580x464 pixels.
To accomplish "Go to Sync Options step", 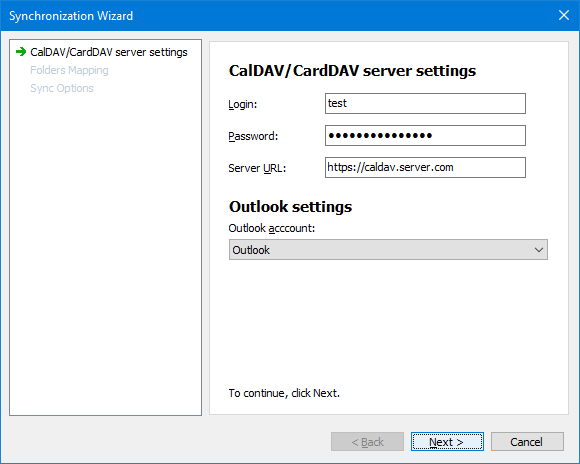I will [x=62, y=88].
